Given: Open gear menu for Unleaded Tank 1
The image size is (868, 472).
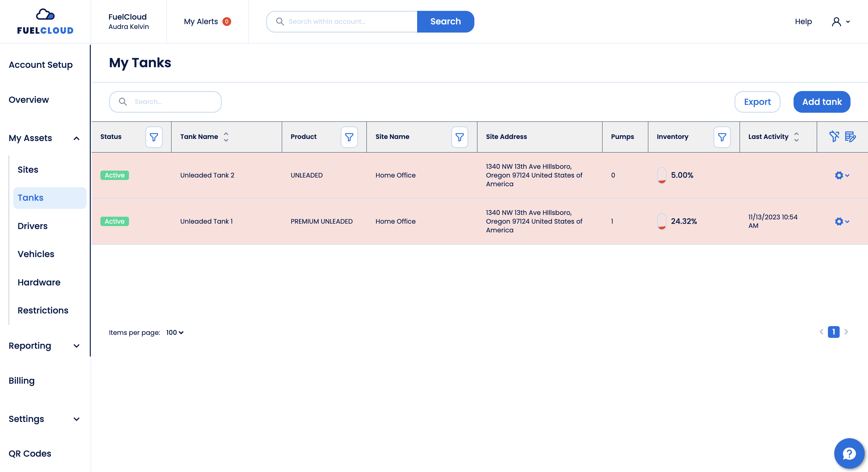Looking at the screenshot, I should pos(841,221).
